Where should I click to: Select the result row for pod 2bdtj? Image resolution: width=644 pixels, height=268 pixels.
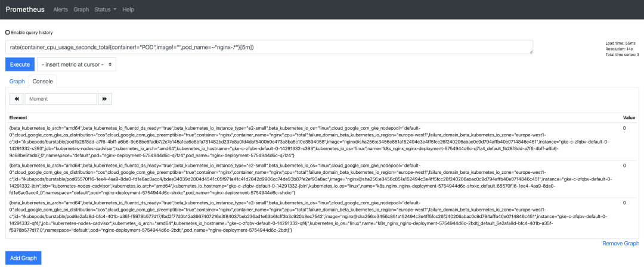(x=323, y=217)
